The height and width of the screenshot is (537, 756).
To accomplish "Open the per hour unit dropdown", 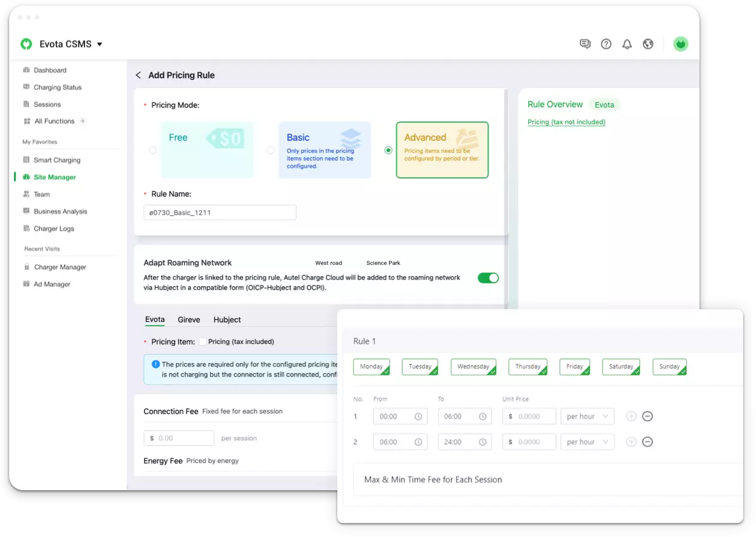I will point(586,416).
